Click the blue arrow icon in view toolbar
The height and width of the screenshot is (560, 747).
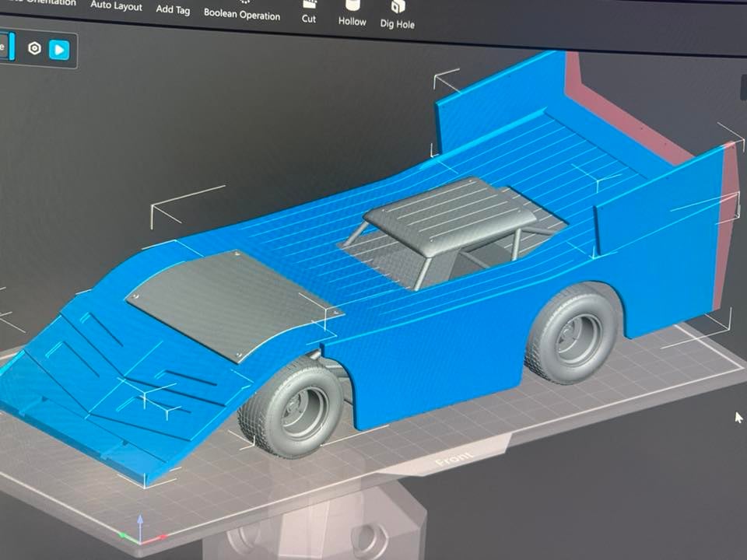pyautogui.click(x=59, y=51)
